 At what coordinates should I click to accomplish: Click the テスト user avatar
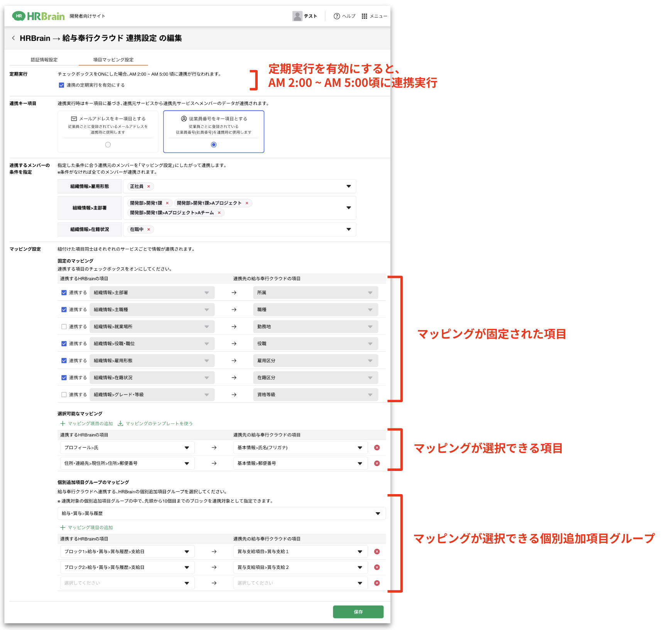[x=297, y=16]
